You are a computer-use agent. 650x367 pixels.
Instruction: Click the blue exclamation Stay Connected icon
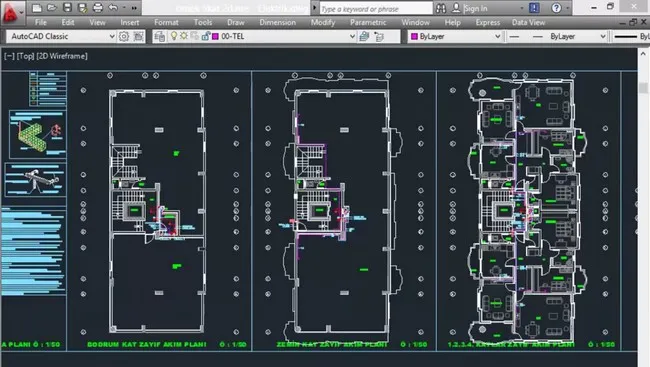tap(534, 8)
